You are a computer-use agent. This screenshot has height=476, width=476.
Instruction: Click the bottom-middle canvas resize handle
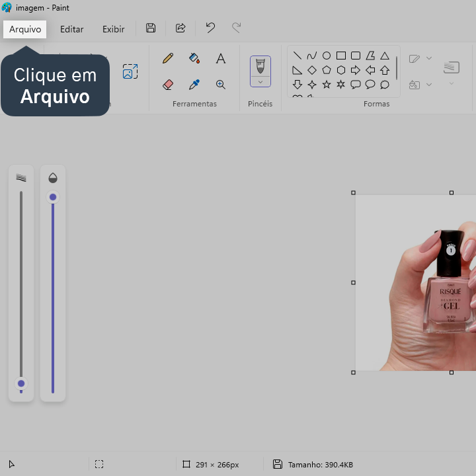pos(452,372)
